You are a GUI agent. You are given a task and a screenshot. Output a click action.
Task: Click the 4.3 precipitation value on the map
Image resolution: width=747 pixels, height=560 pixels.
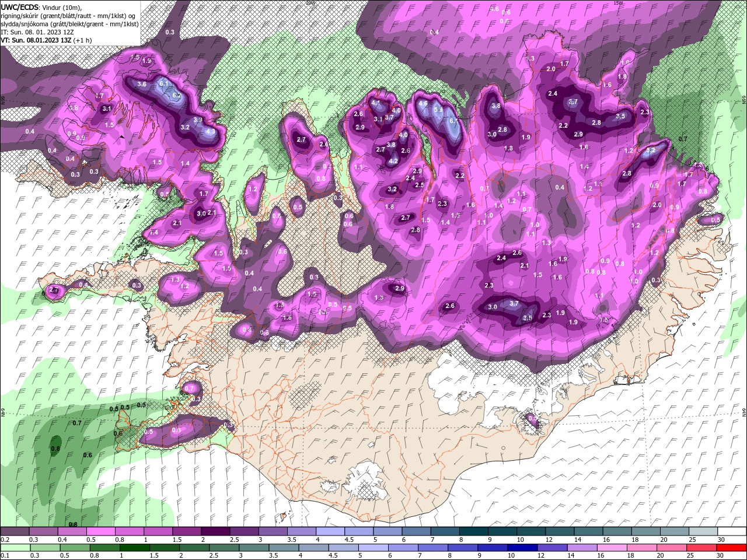[211, 131]
